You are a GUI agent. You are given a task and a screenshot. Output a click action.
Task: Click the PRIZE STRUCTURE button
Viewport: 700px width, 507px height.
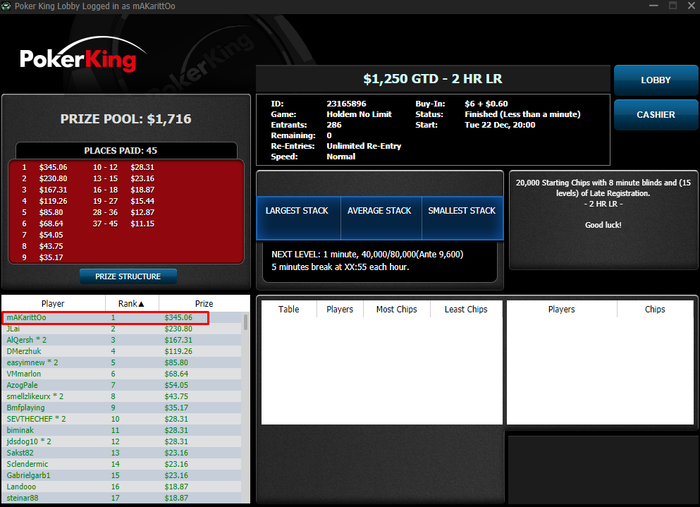click(x=128, y=277)
